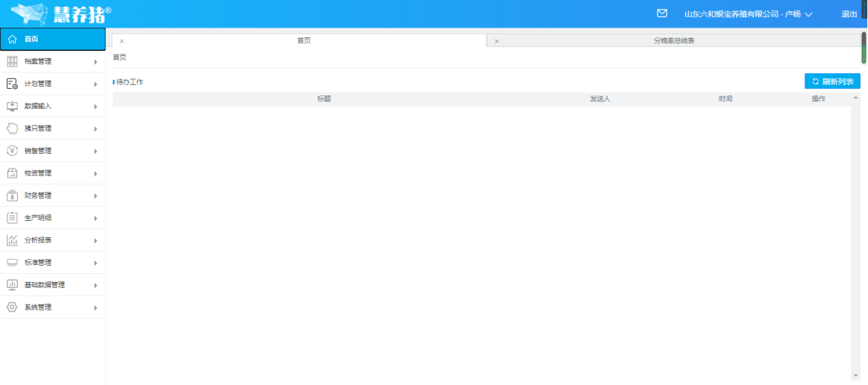868x385 pixels.
Task: Select 首页 in the sidebar menu
Action: point(52,40)
